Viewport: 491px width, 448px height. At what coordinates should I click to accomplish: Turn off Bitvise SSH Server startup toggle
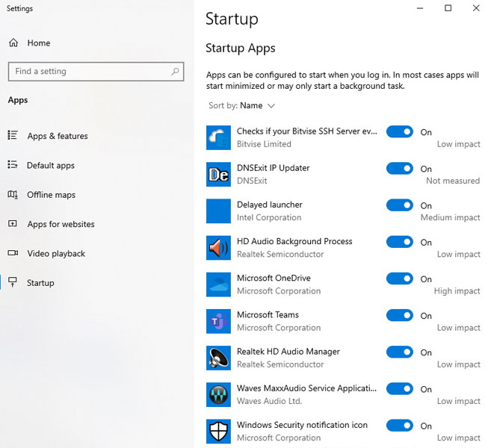(x=400, y=131)
